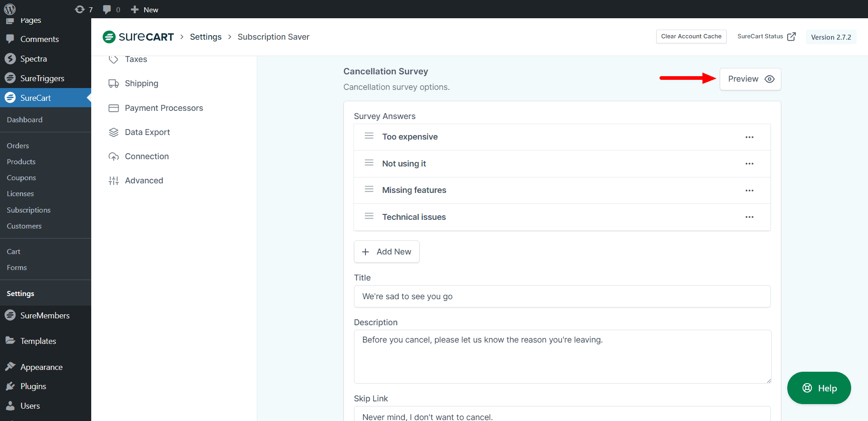Preview the cancellation survey
Viewport: 868px width, 421px height.
click(x=750, y=79)
